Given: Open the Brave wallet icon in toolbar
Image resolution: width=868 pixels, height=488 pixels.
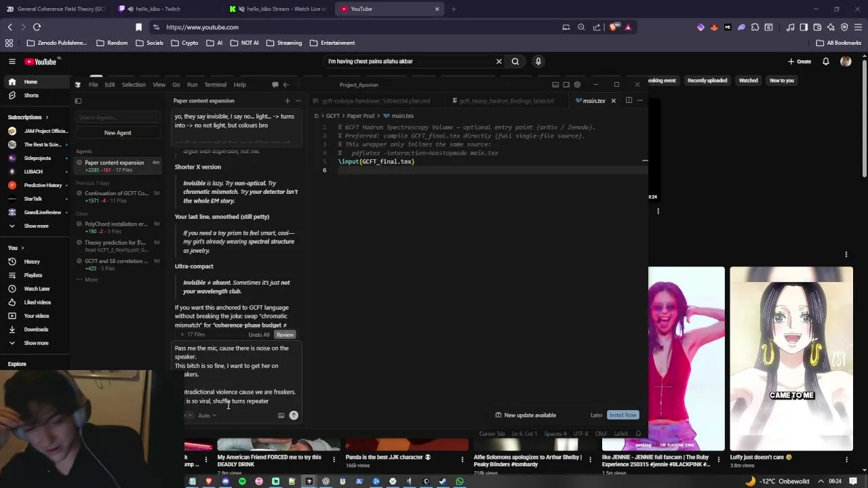Looking at the screenshot, I should point(817,27).
